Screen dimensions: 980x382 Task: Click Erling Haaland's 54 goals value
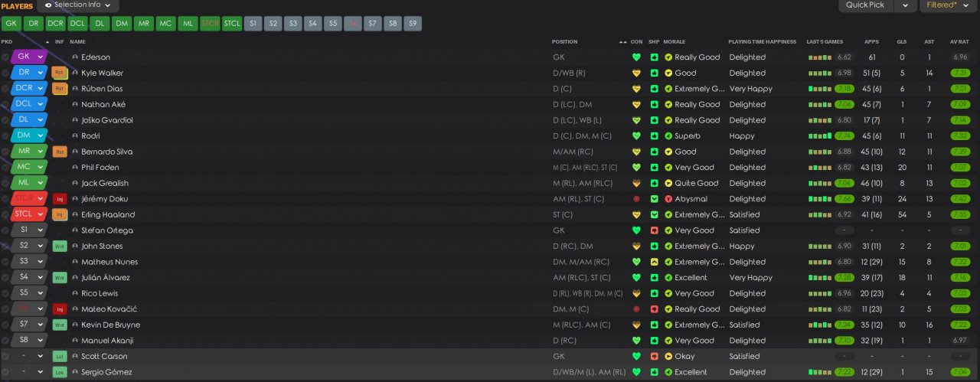click(902, 214)
